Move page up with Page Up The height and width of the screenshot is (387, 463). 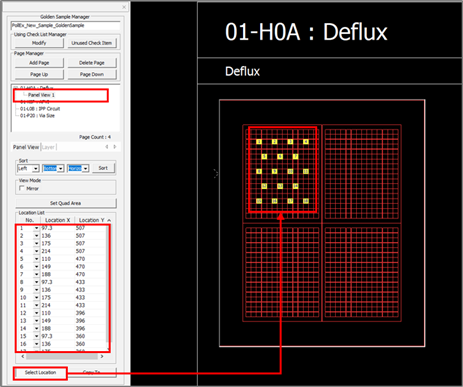[x=39, y=74]
